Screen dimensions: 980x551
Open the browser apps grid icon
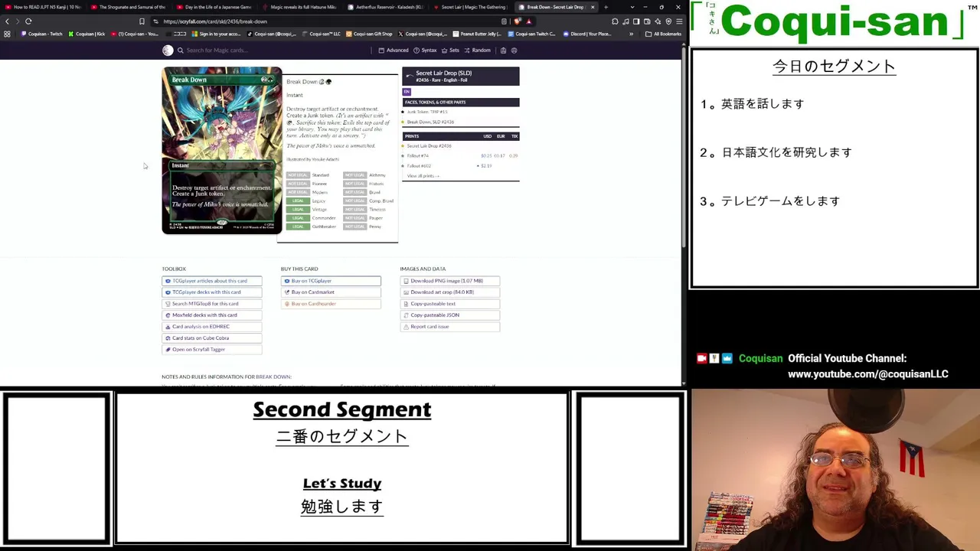pyautogui.click(x=8, y=34)
